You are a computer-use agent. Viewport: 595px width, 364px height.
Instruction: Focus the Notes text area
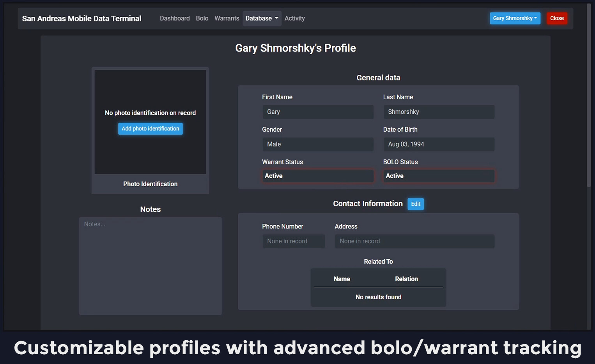tap(150, 266)
